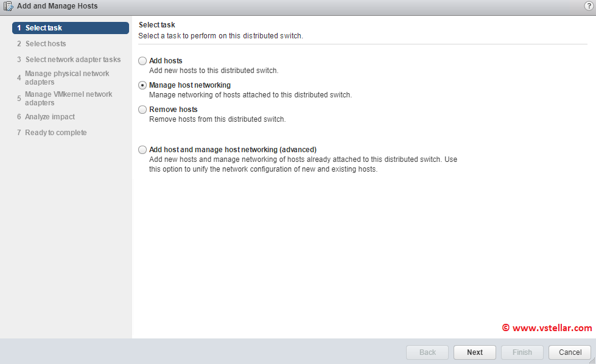
Task: Jump to Manage physical network adapters step
Action: [x=67, y=78]
